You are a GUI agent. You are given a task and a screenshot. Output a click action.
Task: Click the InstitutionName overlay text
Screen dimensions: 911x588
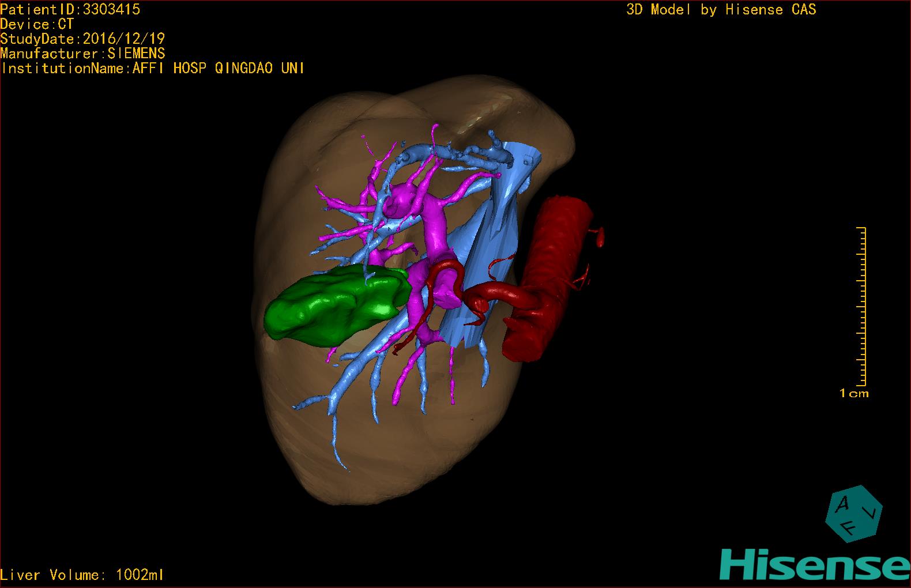pyautogui.click(x=153, y=69)
